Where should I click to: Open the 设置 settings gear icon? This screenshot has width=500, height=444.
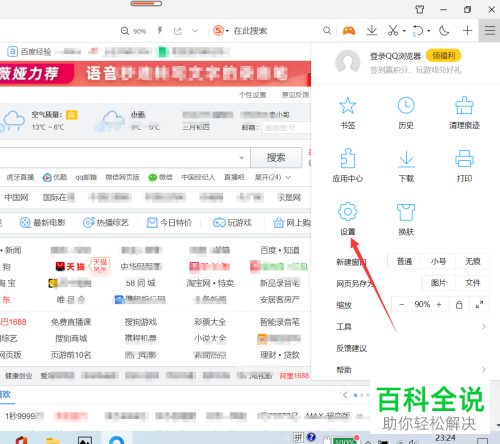pos(348,212)
